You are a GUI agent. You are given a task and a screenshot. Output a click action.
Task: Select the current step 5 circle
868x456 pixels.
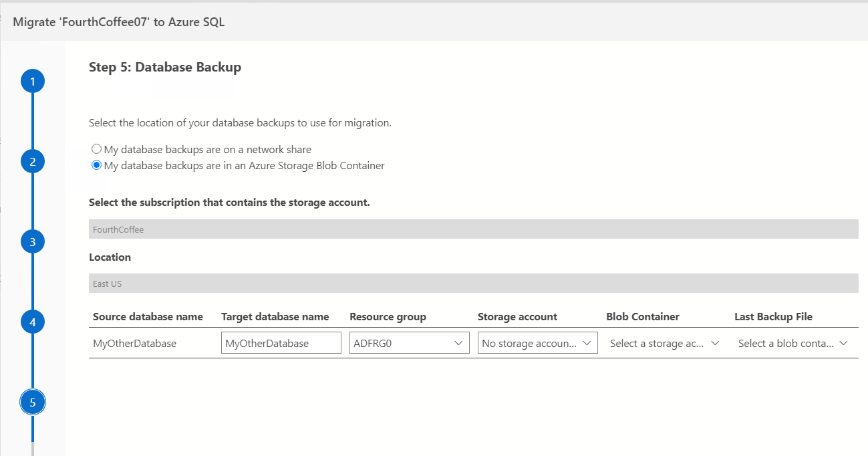(x=32, y=403)
